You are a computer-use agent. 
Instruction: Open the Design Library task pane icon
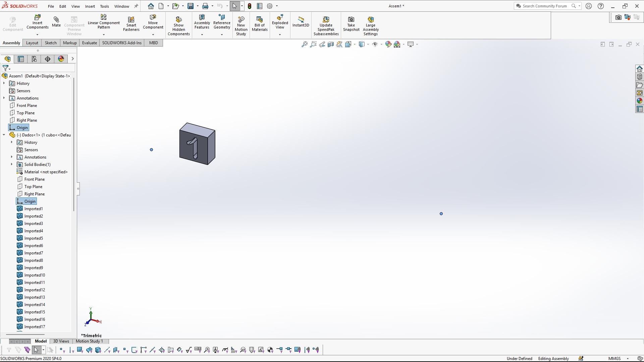coord(639,77)
